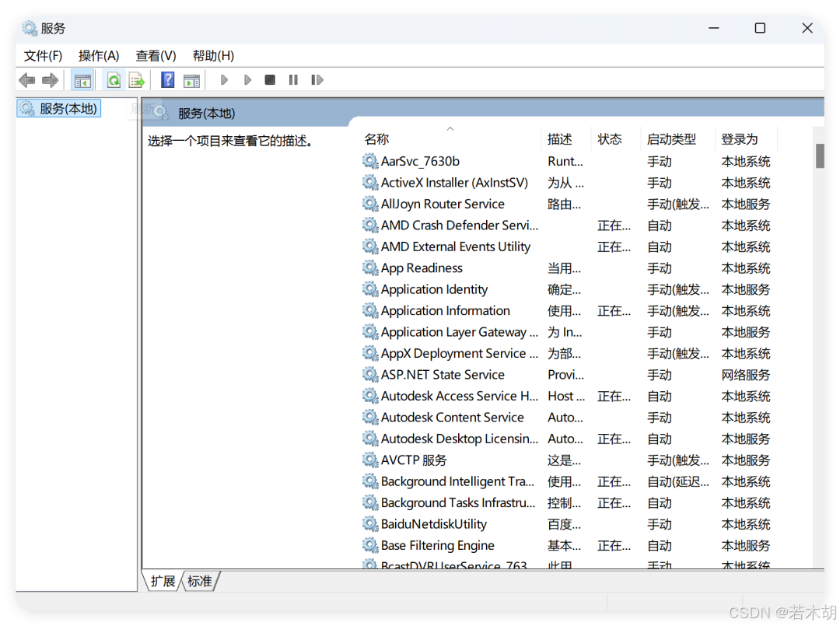Click the Refresh toolbar icon
The image size is (840, 626).
(114, 80)
